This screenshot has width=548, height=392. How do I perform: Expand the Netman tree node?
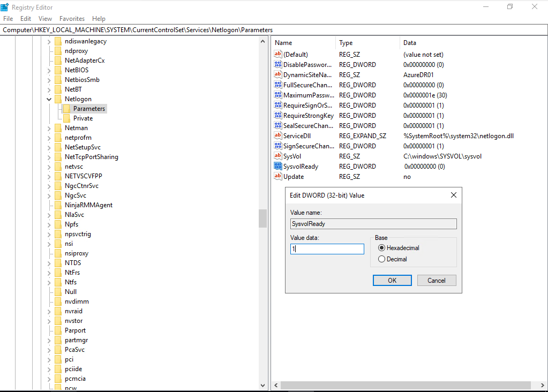point(49,128)
